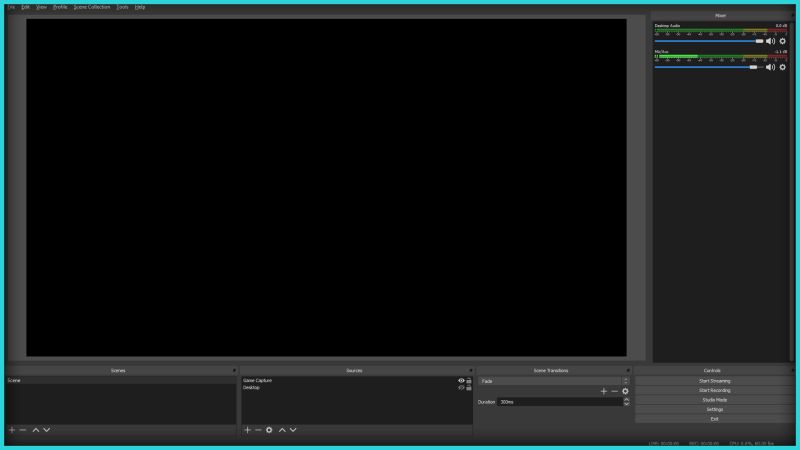
Task: Move source up in Sources list
Action: click(x=282, y=430)
